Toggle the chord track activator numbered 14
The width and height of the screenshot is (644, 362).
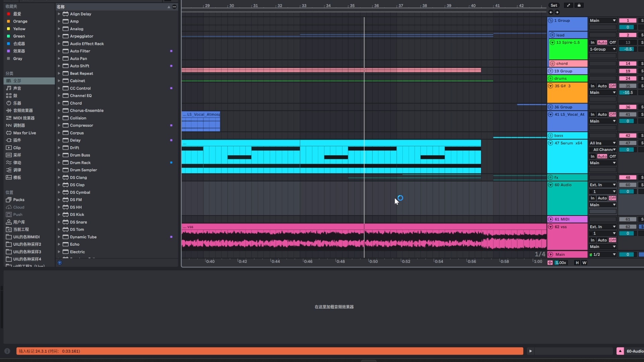coord(628,64)
